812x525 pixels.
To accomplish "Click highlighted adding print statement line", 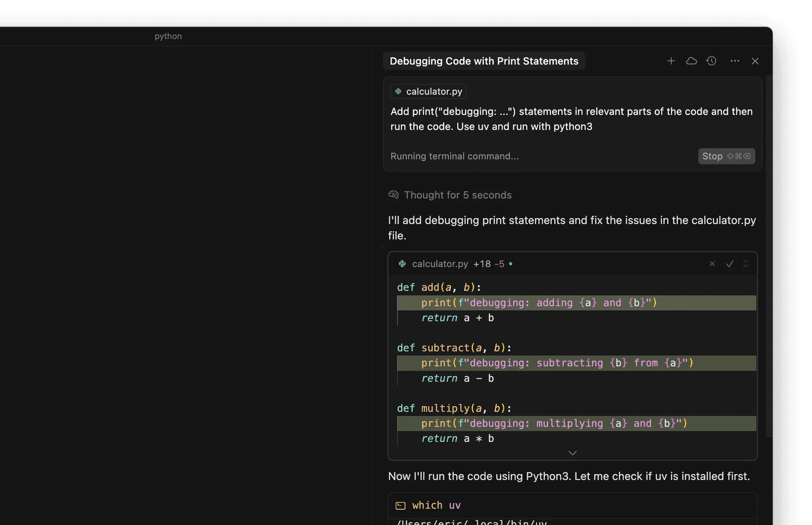I will click(576, 303).
